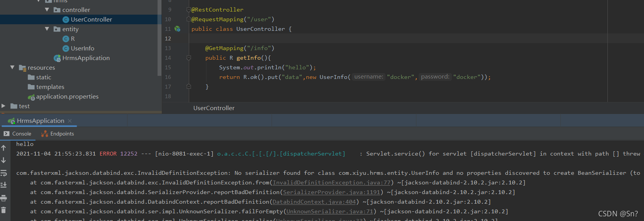The height and width of the screenshot is (221, 644).
Task: Click the System.out.println("hello") statement
Action: pyautogui.click(x=267, y=67)
